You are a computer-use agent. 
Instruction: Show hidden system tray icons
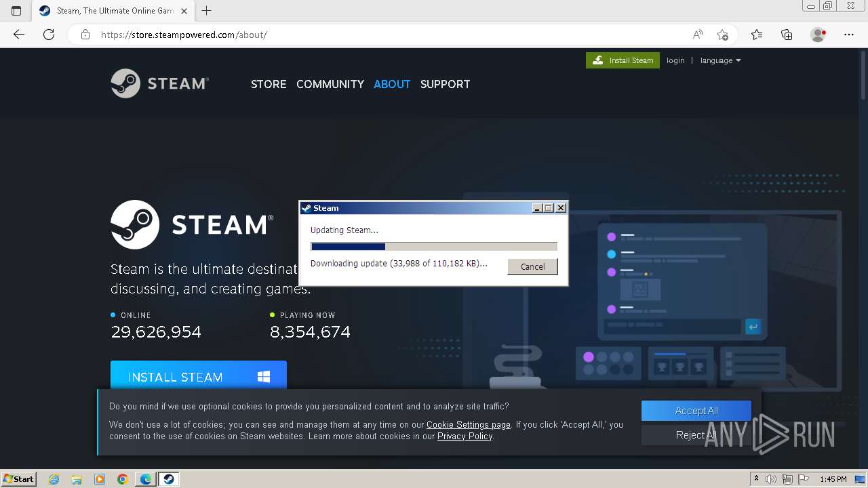[x=757, y=479]
